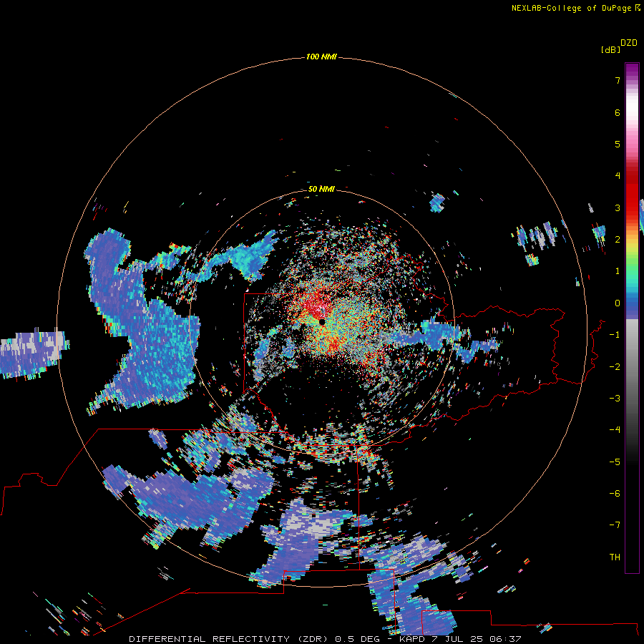The height and width of the screenshot is (644, 644).
Task: Click the -5 scale value
Action: (x=615, y=462)
